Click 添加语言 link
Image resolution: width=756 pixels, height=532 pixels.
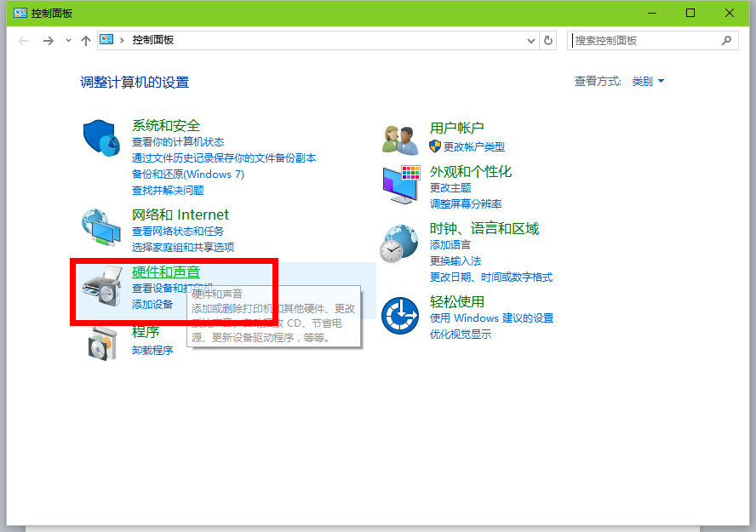click(450, 245)
